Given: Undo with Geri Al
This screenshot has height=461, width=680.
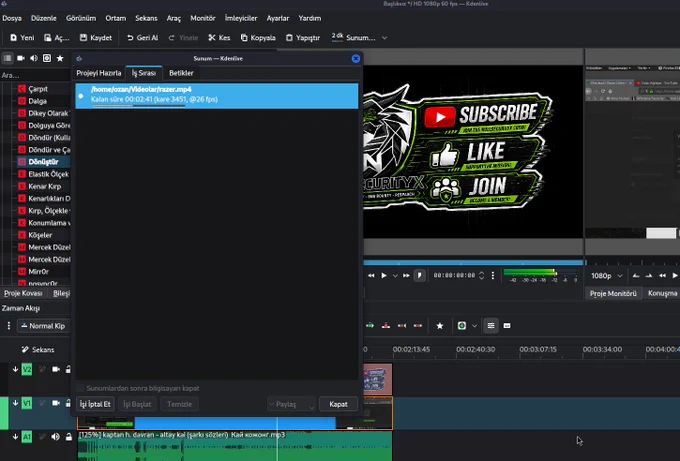Looking at the screenshot, I should click(x=142, y=38).
